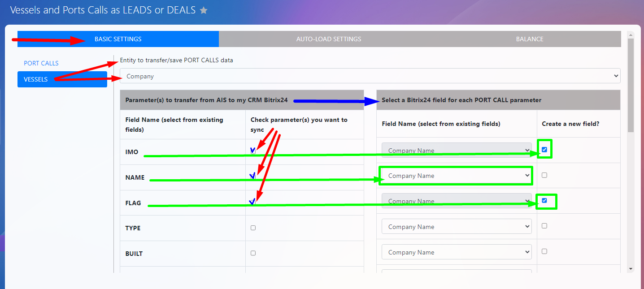
Task: Open the NAME row Company Name dropdown
Action: click(x=456, y=176)
